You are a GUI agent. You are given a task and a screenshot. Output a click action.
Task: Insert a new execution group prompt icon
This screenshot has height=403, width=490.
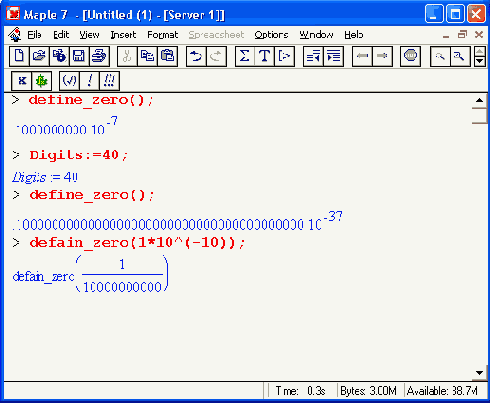[x=284, y=56]
